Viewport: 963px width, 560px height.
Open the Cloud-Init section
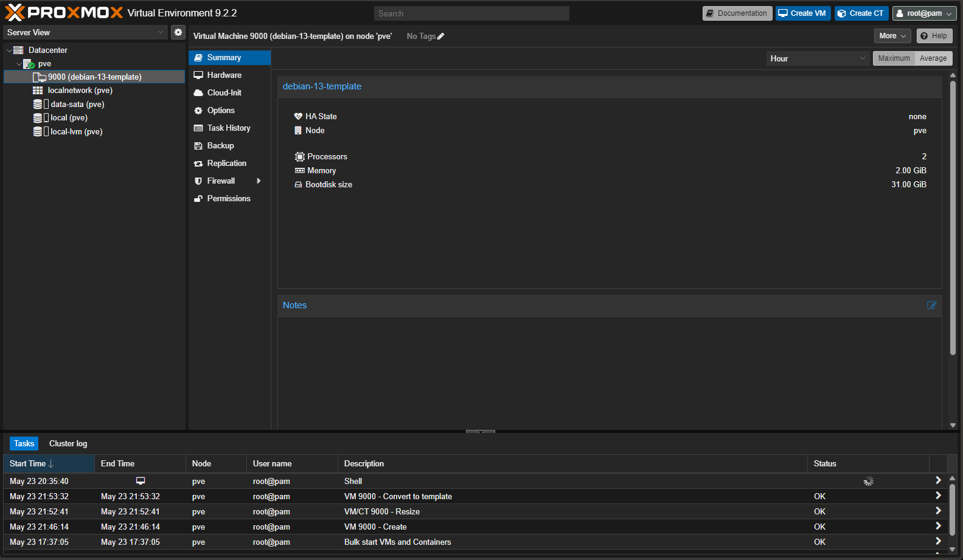[230, 93]
